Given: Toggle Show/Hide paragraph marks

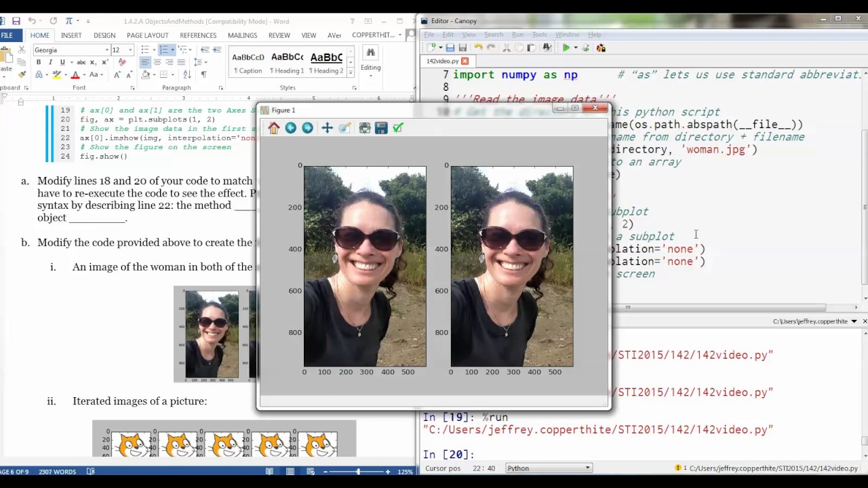Looking at the screenshot, I should click(x=203, y=75).
